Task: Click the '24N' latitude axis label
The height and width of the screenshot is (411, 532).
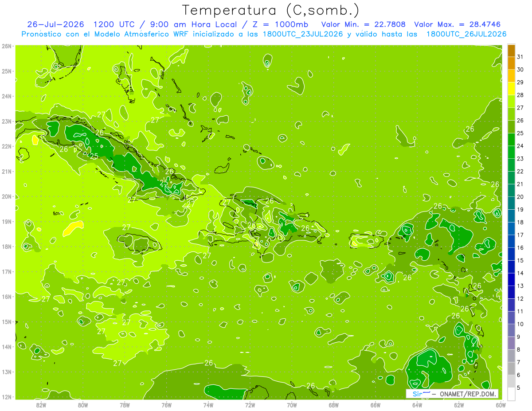Action: click(6, 96)
